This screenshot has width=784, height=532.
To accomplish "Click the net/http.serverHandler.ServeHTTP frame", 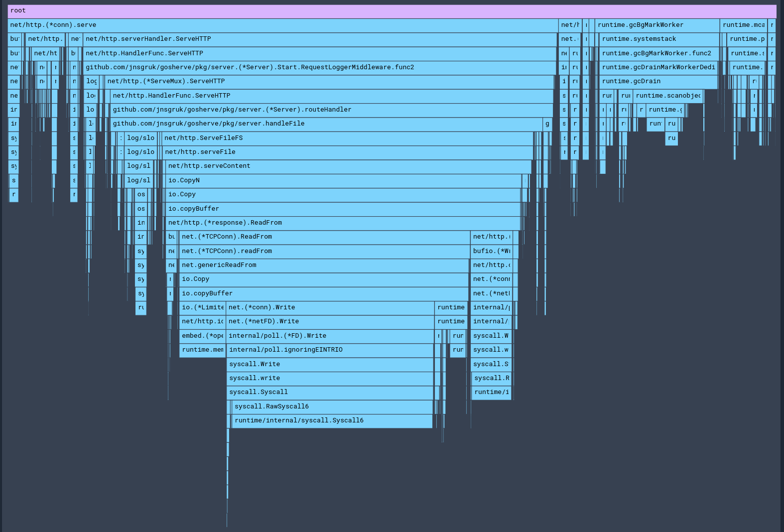I will 319,39.
